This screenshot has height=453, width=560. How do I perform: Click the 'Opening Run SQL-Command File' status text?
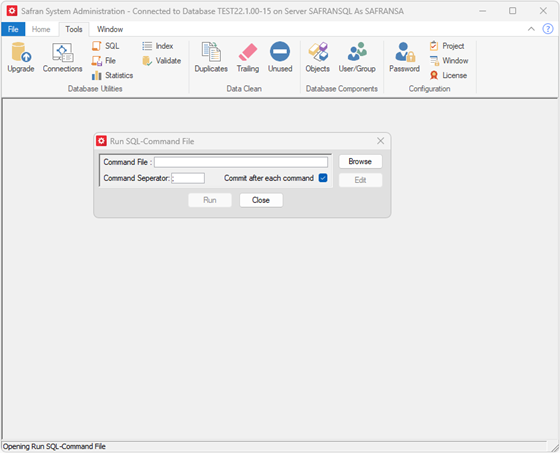[54, 446]
